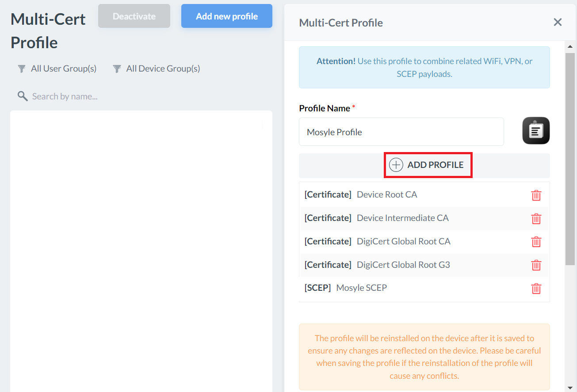Screen dimensions: 577x392
Task: Remove the Mosyle SCEP payload
Action: click(x=536, y=289)
